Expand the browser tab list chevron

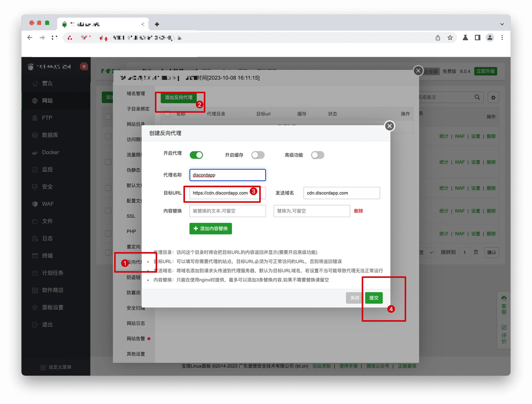point(502,24)
